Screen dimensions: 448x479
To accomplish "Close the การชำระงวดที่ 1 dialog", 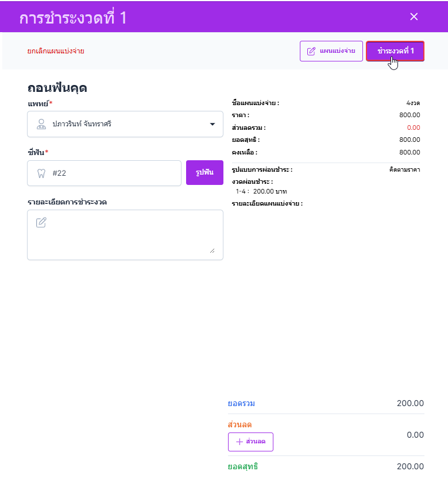I will [414, 17].
